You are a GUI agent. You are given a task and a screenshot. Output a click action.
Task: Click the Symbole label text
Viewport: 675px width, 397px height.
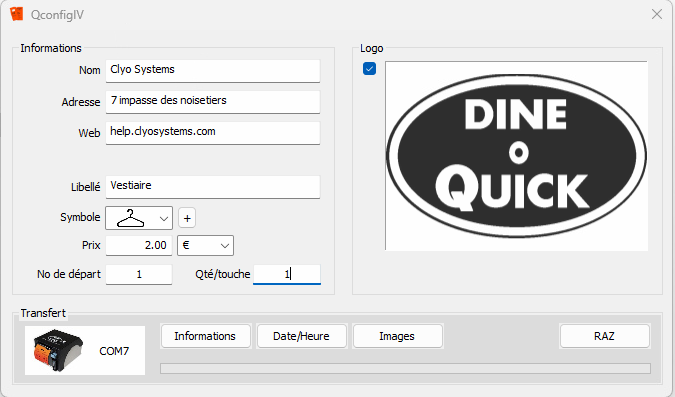coord(80,217)
